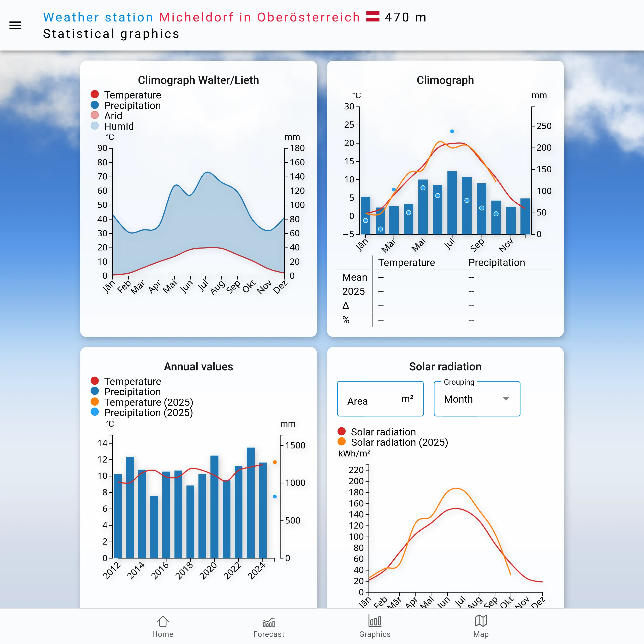644x644 pixels.
Task: Click the Grouping dropdown arrow
Action: (506, 399)
